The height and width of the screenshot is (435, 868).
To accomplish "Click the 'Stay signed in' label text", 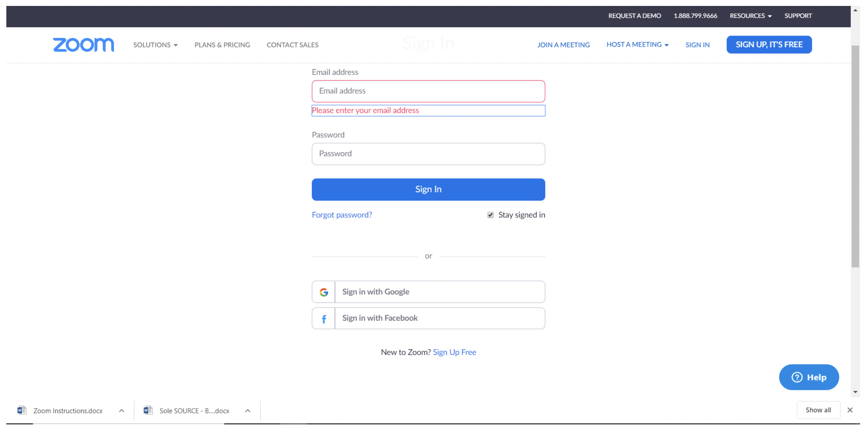I will coord(521,215).
